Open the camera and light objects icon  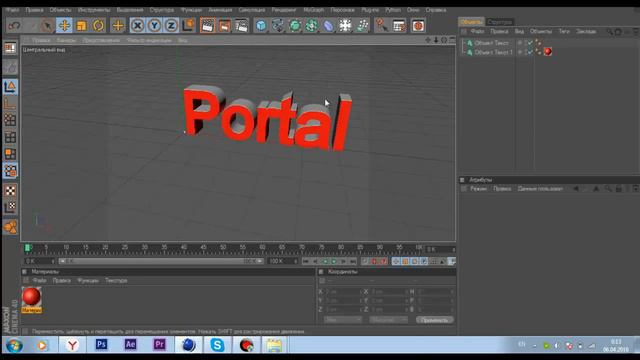(362, 26)
